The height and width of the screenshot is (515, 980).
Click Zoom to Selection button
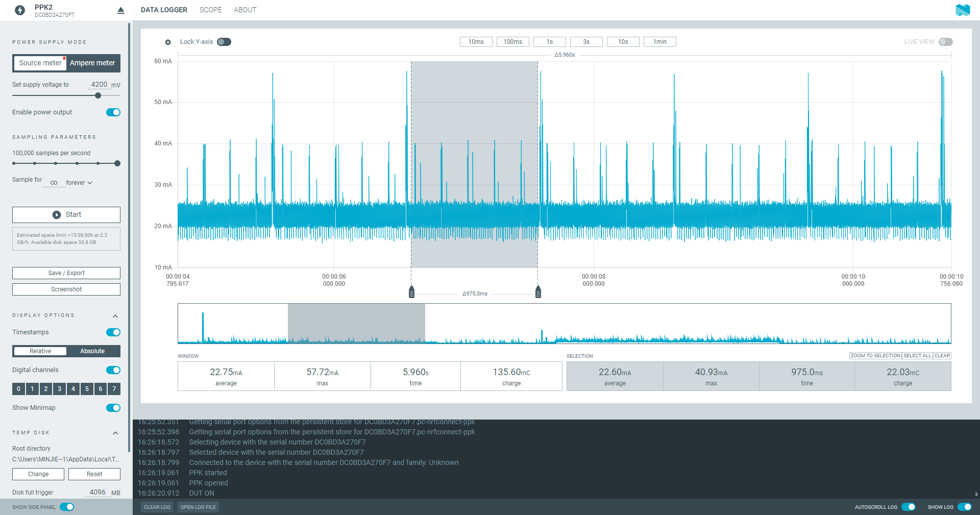pyautogui.click(x=875, y=356)
